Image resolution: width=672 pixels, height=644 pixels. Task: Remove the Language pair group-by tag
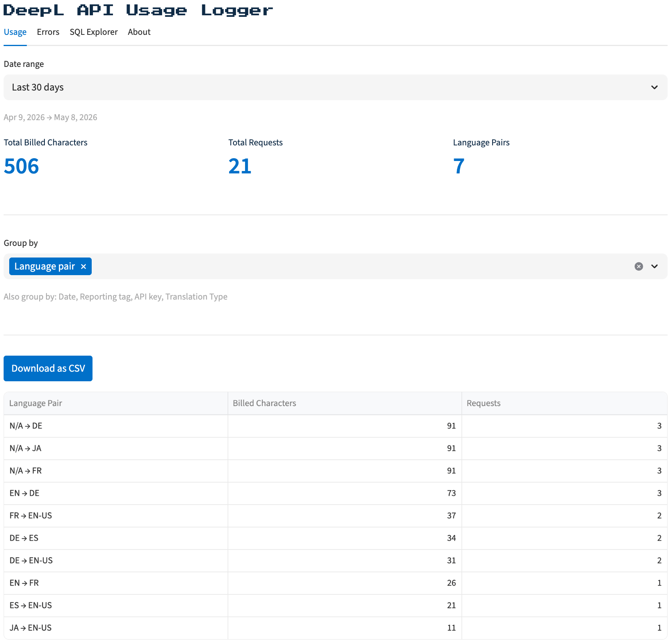[x=83, y=267]
